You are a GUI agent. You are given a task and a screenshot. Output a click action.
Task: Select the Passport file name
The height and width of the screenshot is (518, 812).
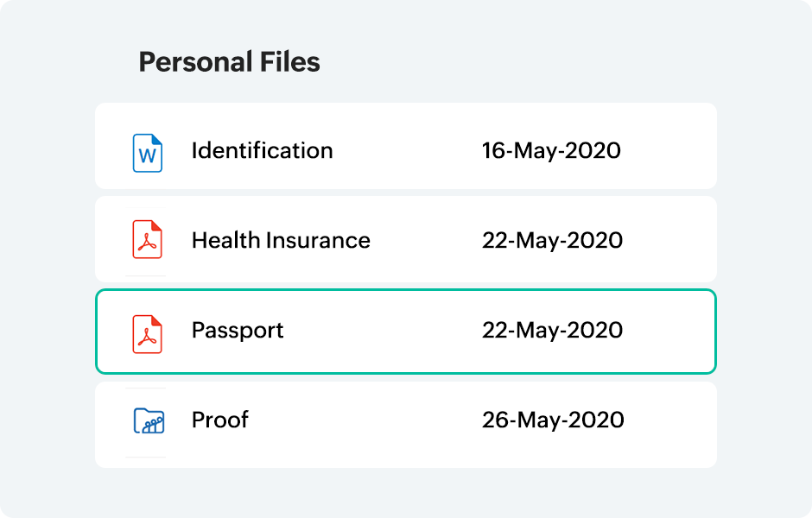(238, 331)
